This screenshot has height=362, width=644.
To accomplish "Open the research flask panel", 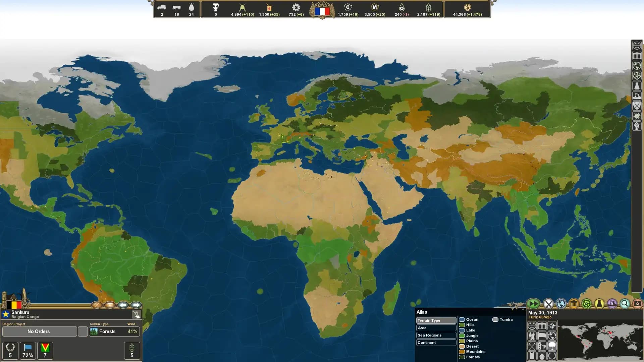I will (599, 304).
